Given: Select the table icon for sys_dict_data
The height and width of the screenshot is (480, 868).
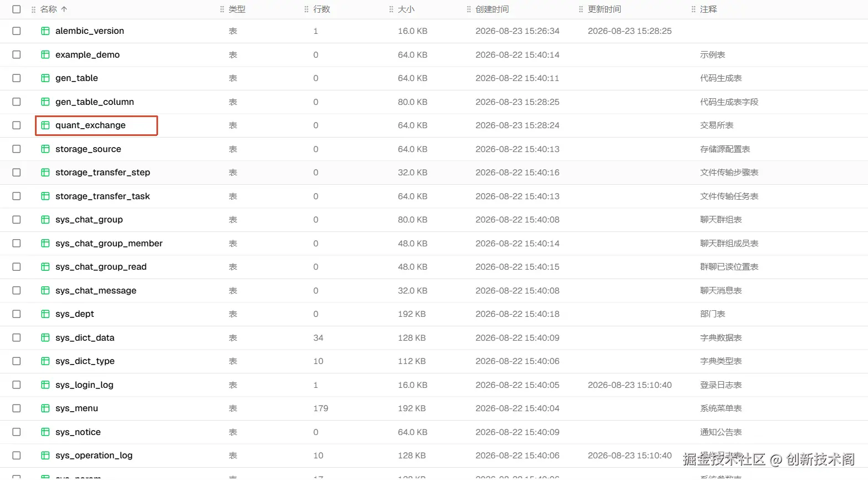Looking at the screenshot, I should (45, 338).
